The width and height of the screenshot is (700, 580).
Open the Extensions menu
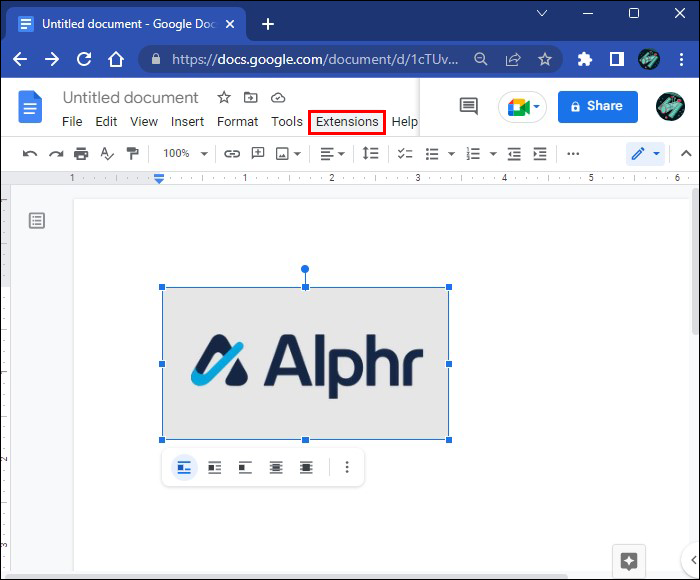coord(347,122)
